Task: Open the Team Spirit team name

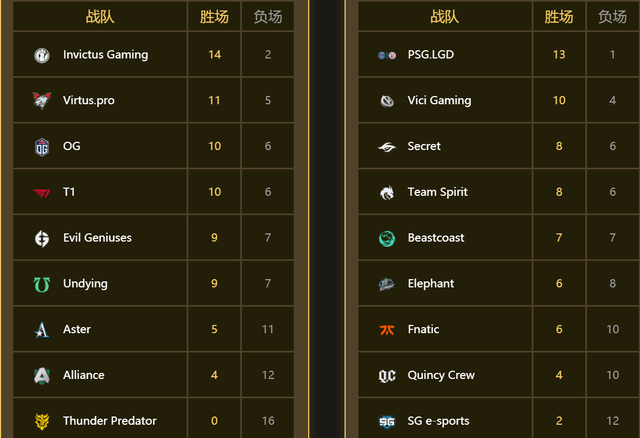Action: [438, 192]
